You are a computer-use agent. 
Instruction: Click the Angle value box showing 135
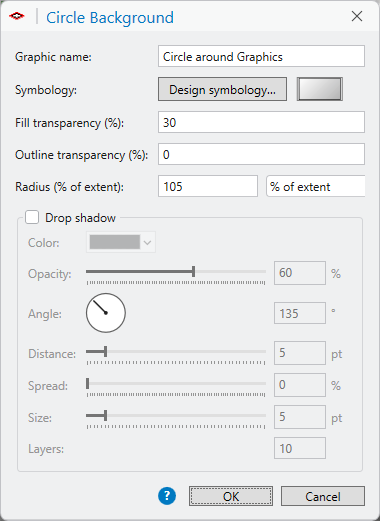click(x=300, y=313)
